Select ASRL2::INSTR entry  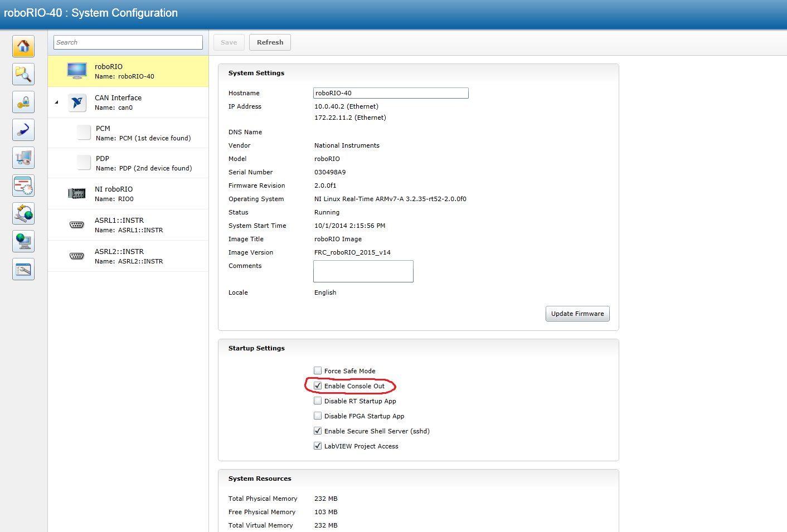(x=128, y=256)
